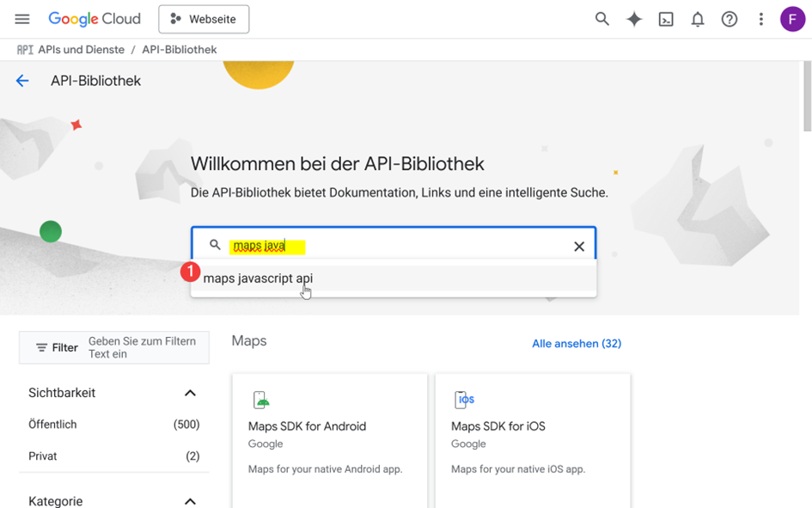Open the help question mark icon

pos(730,19)
